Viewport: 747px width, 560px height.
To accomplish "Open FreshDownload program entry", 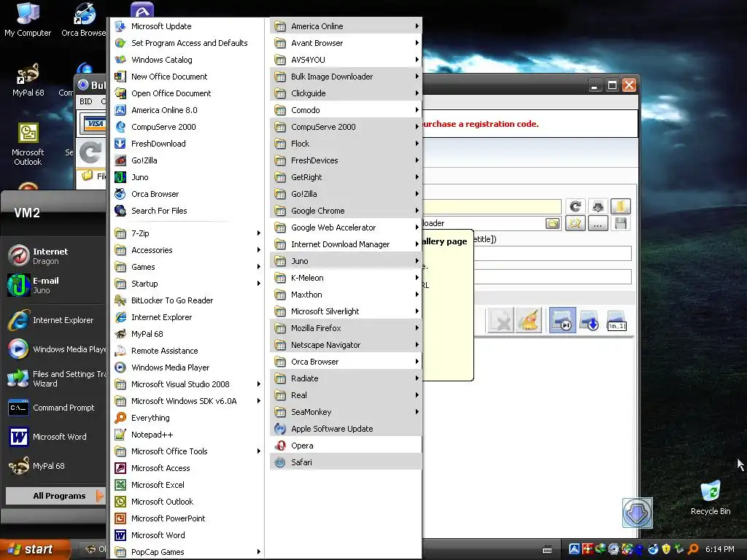I will pos(187,144).
